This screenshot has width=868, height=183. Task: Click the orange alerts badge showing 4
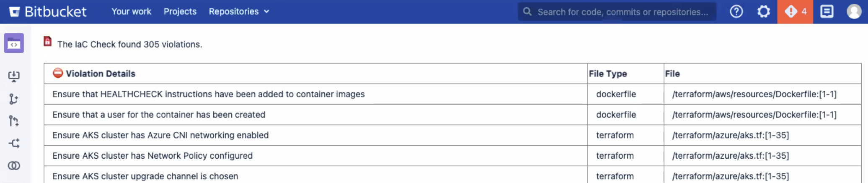pos(795,12)
